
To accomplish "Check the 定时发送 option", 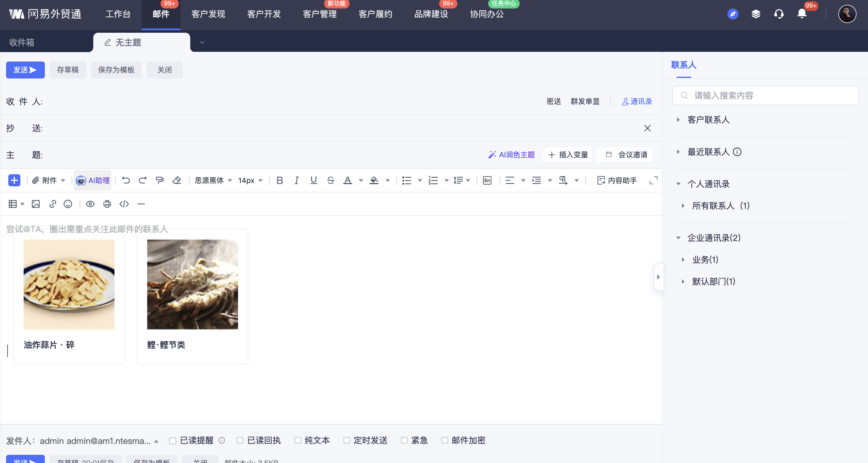I will 346,440.
